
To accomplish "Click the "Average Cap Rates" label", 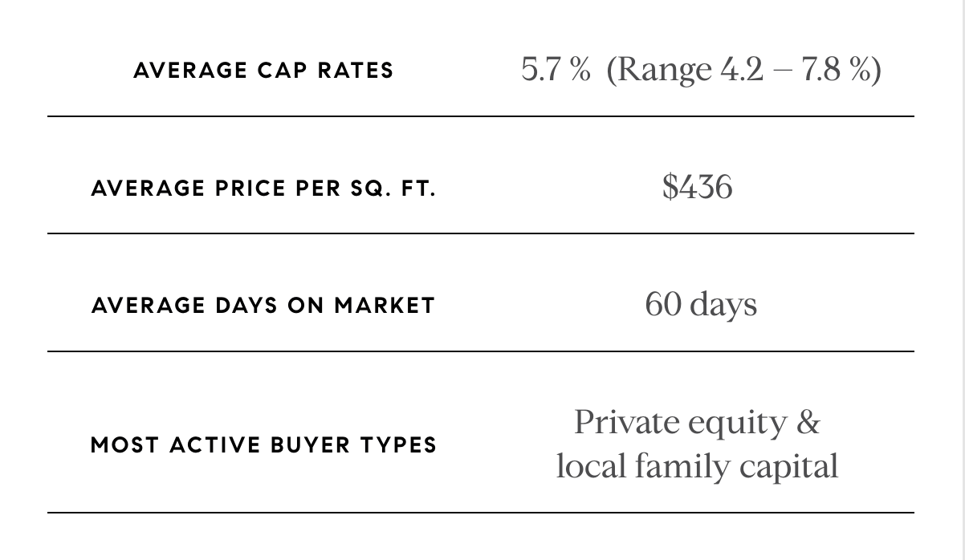I will pos(263,71).
